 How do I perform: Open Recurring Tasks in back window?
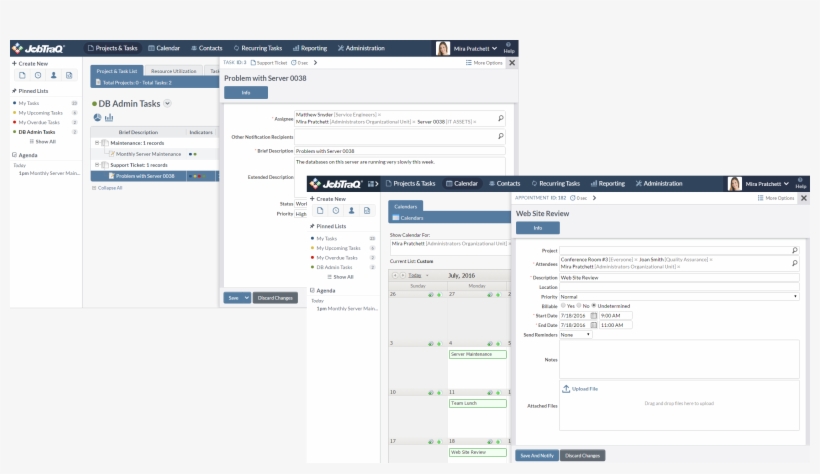point(258,48)
